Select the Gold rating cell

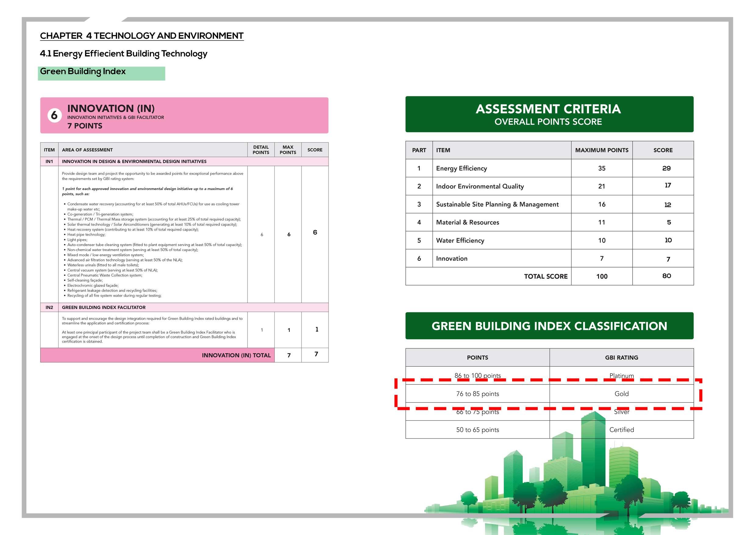[x=621, y=394]
